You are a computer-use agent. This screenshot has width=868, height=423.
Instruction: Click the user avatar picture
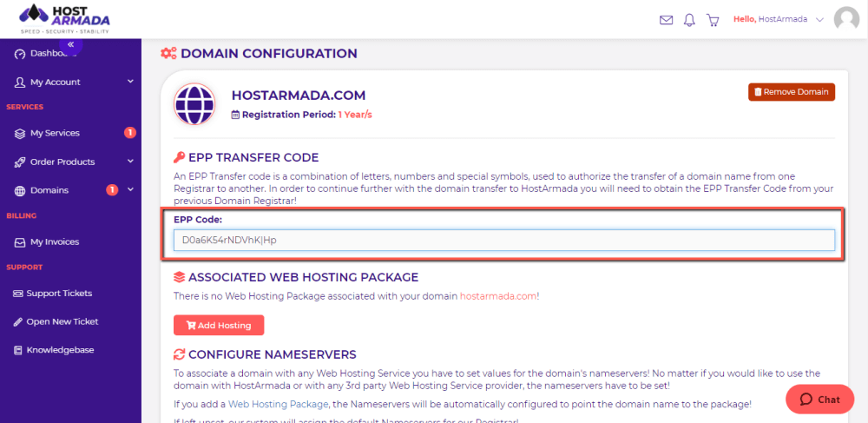[x=846, y=19]
